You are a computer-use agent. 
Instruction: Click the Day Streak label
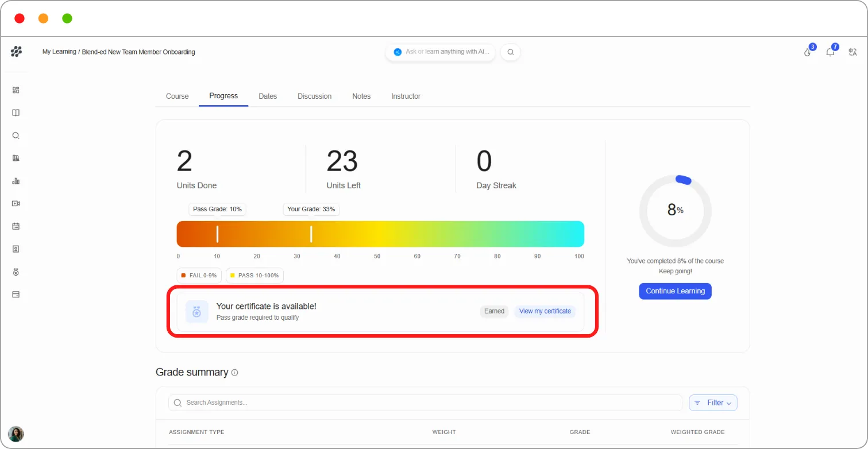pyautogui.click(x=496, y=185)
